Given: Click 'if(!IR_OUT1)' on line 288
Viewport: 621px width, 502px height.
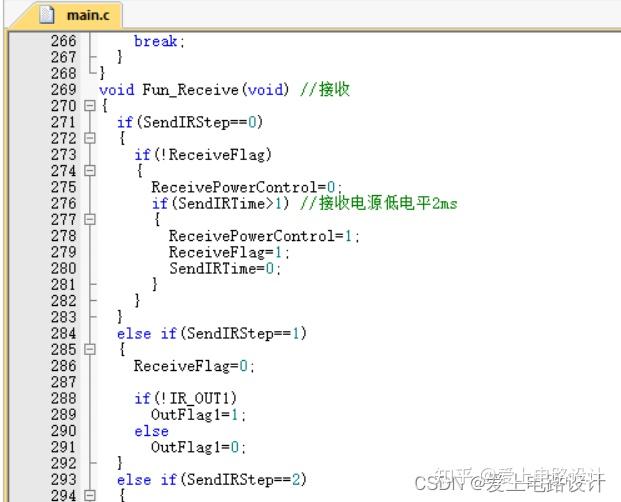Looking at the screenshot, I should (185, 398).
